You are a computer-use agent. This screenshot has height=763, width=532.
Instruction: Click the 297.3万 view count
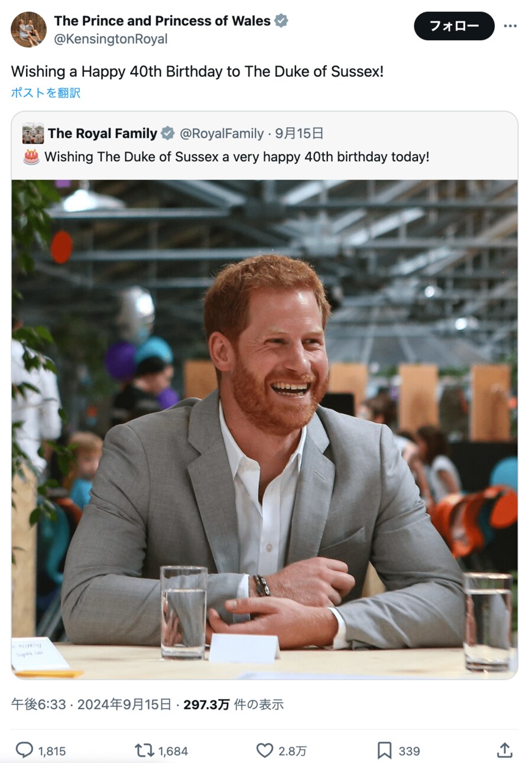pyautogui.click(x=206, y=704)
